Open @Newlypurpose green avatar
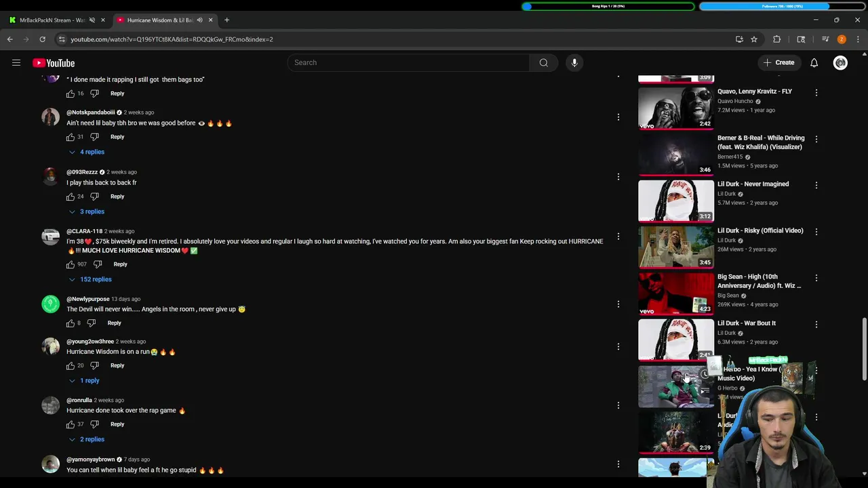Viewport: 868px width, 488px height. pos(51,304)
